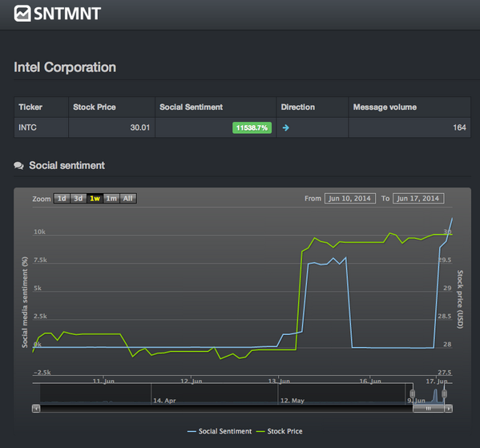Click the 12. Jun axis label
The width and height of the screenshot is (480, 448).
pos(192,381)
